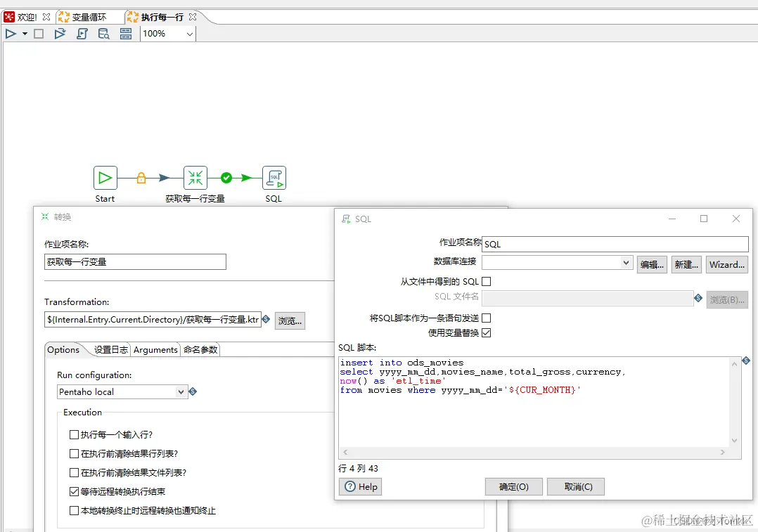Click variable icon beside SQL 文件名 field

pyautogui.click(x=698, y=298)
